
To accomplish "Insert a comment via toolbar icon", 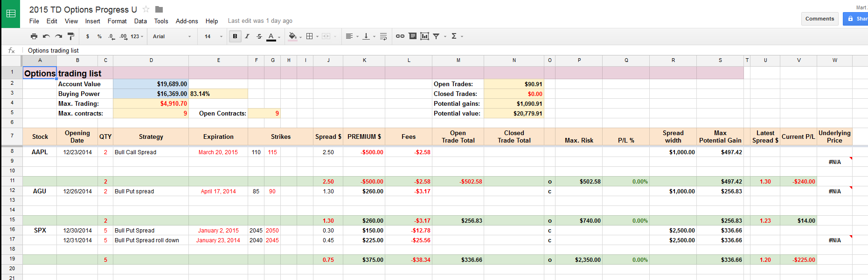I will [413, 36].
